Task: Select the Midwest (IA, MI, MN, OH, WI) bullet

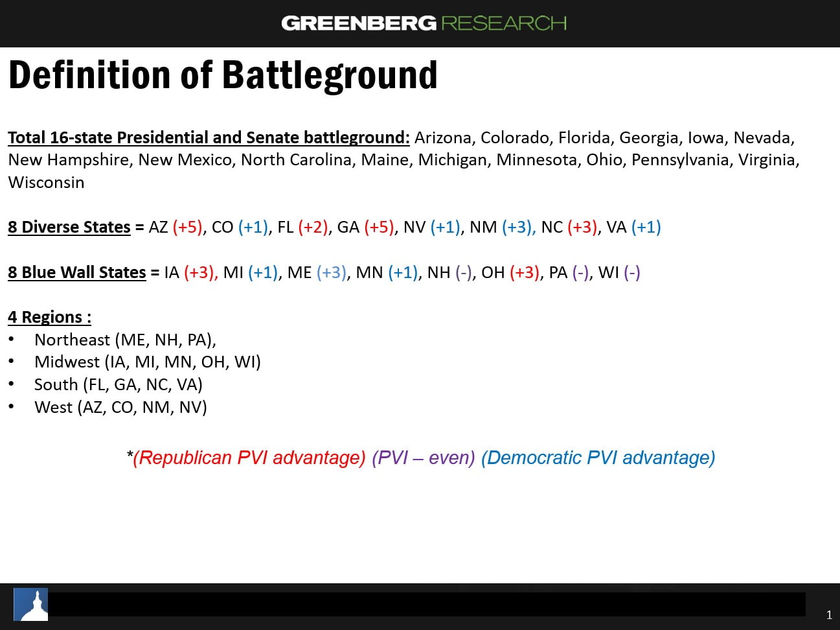Action: coord(147,362)
